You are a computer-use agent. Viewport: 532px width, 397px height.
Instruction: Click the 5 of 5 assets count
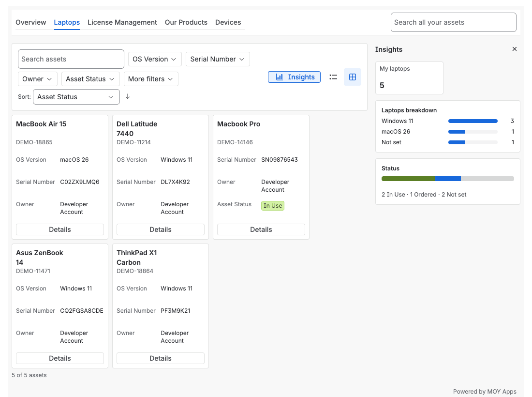29,375
